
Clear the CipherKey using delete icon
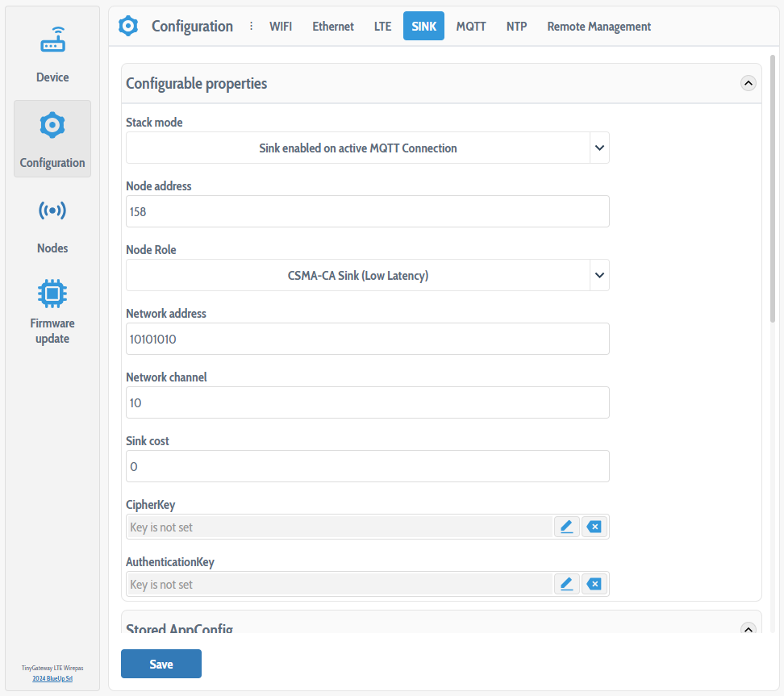point(594,527)
